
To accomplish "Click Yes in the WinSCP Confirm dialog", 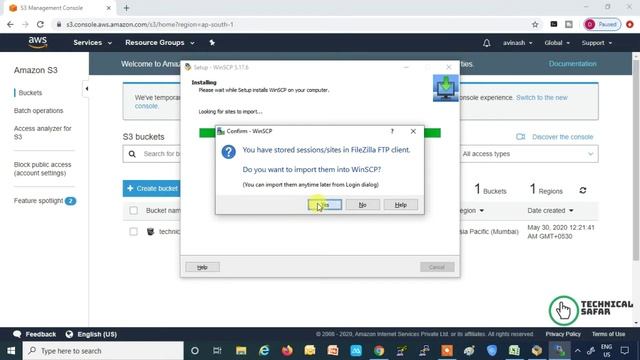I will (325, 205).
